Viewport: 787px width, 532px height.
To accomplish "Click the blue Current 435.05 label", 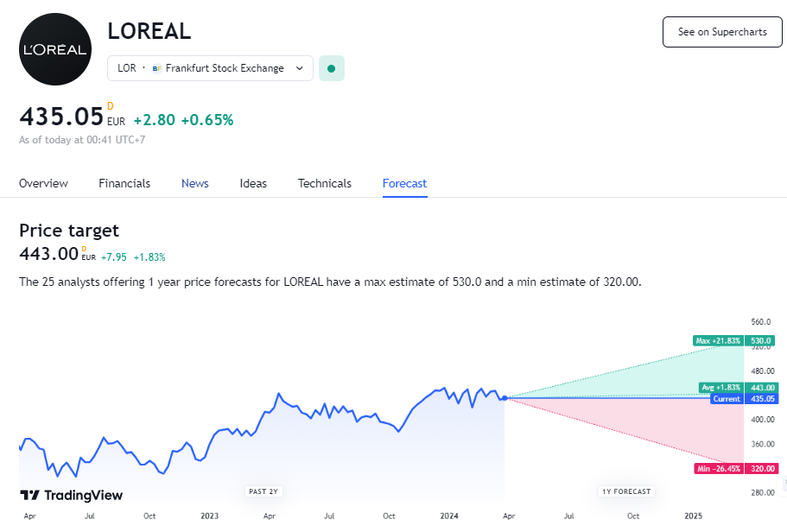I will point(745,398).
